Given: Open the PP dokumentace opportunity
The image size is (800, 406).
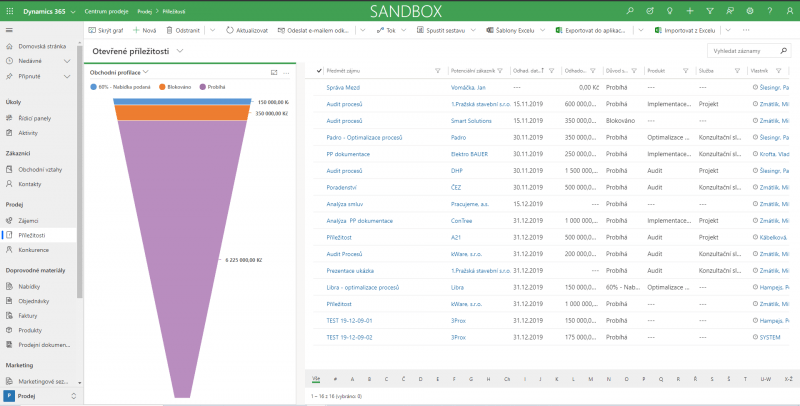Looking at the screenshot, I should [348, 154].
